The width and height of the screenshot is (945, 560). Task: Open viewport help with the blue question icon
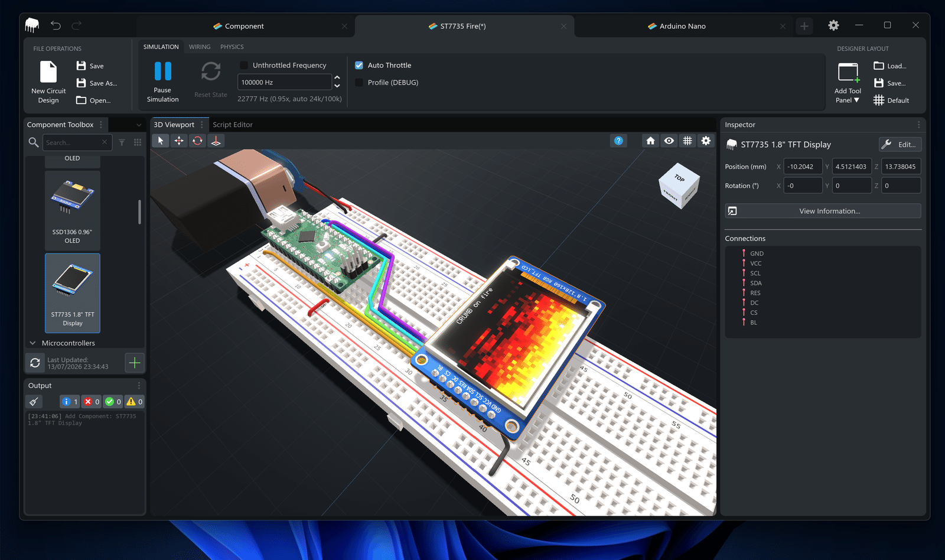click(618, 141)
